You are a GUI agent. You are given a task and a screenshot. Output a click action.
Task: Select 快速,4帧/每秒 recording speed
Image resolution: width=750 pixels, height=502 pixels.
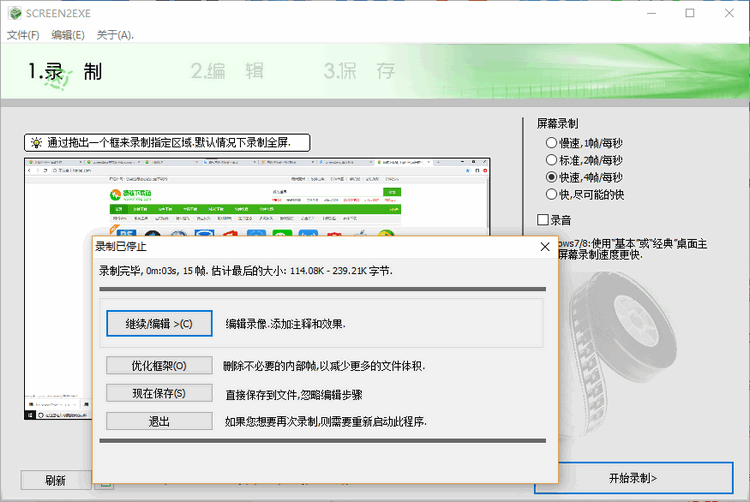point(584,177)
